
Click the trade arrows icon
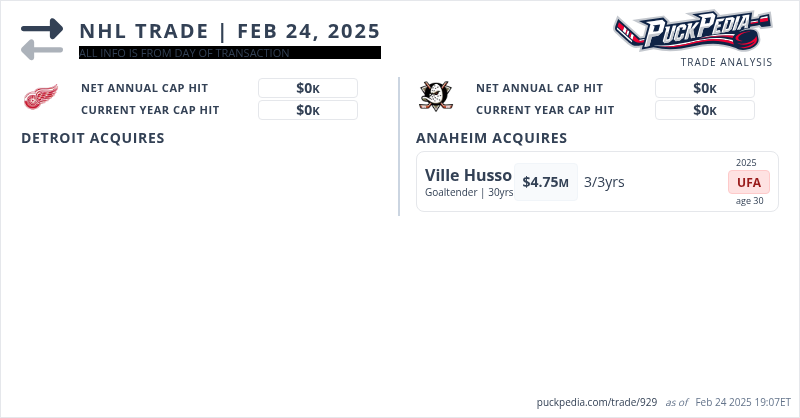pos(42,38)
